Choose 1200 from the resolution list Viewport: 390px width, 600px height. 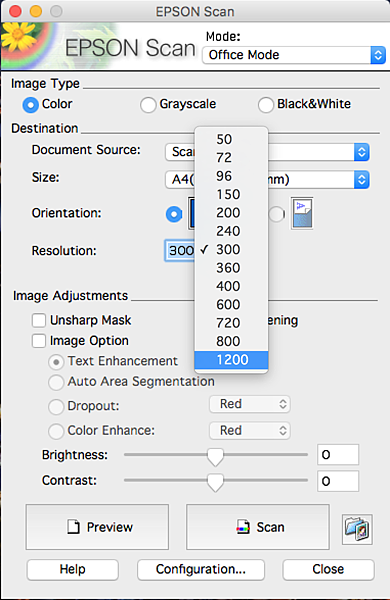point(231,360)
